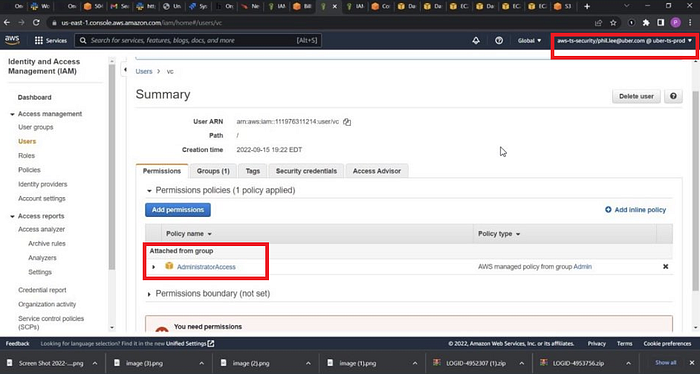Open the Admin group link
The image size is (700, 374).
[583, 266]
